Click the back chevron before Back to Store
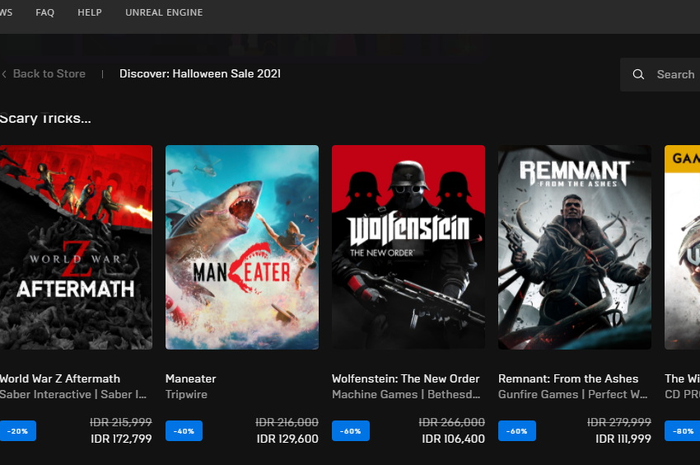 [4, 74]
